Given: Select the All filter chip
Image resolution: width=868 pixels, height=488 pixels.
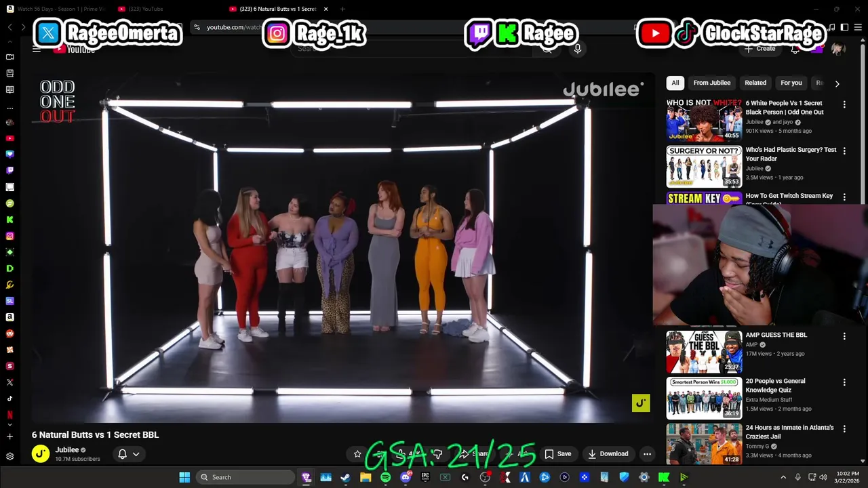Looking at the screenshot, I should 675,83.
